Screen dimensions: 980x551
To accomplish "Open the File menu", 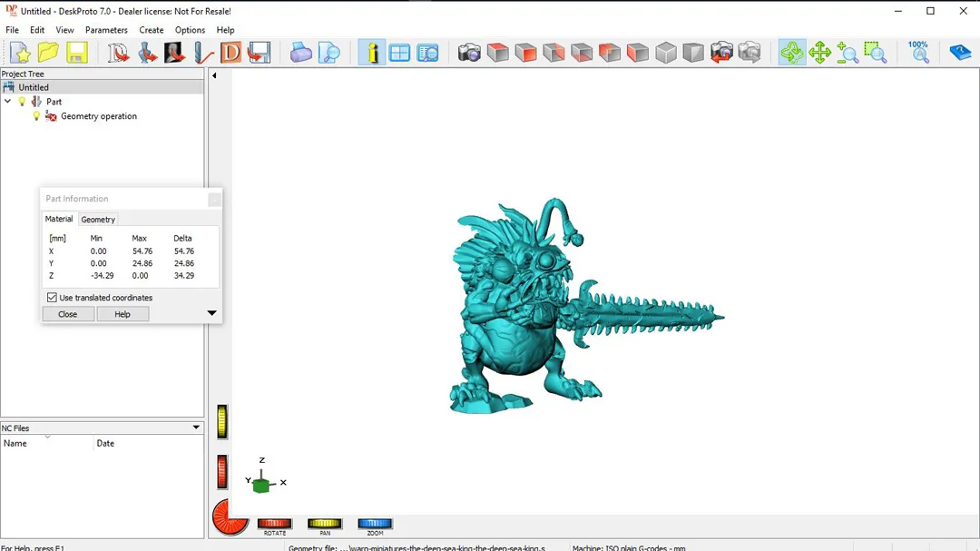I will [12, 30].
